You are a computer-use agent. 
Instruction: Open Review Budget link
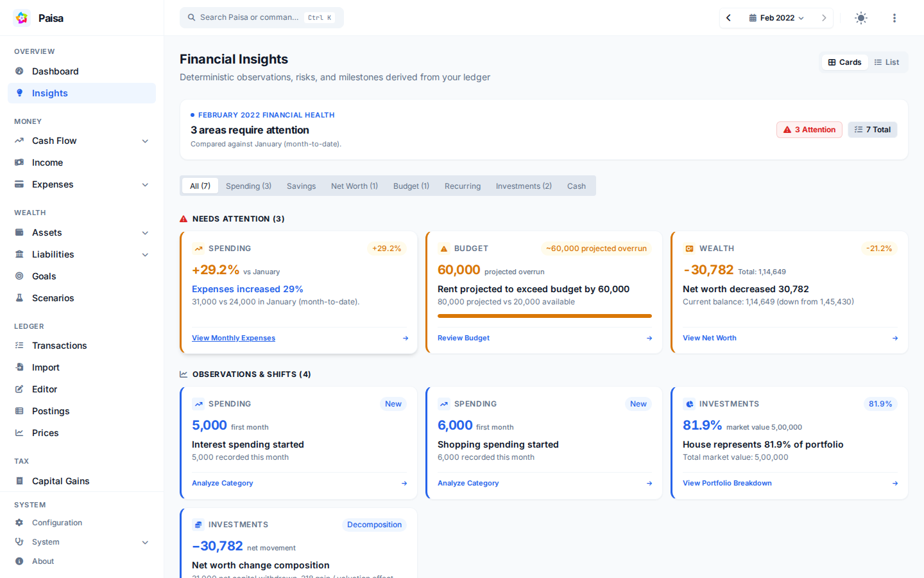point(463,338)
